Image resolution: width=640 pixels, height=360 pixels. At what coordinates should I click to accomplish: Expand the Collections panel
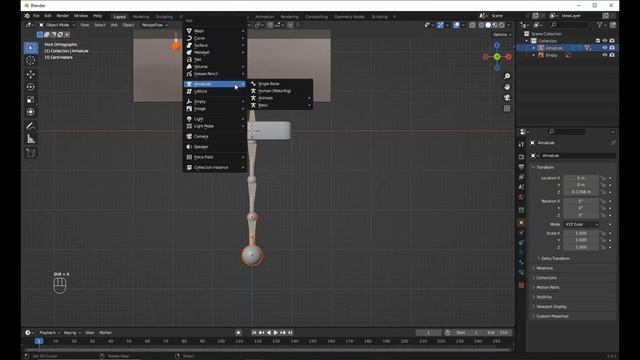click(x=546, y=278)
